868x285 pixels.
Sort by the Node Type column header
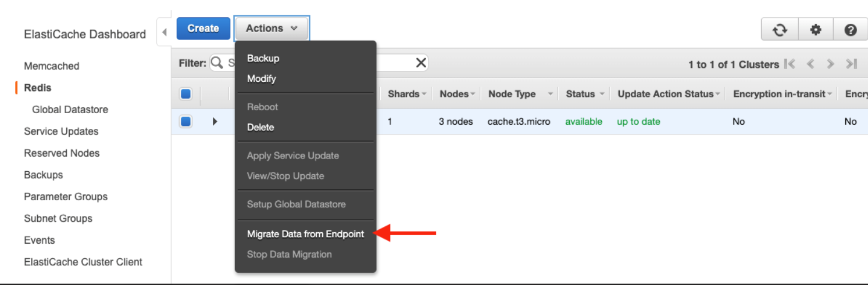click(x=520, y=94)
